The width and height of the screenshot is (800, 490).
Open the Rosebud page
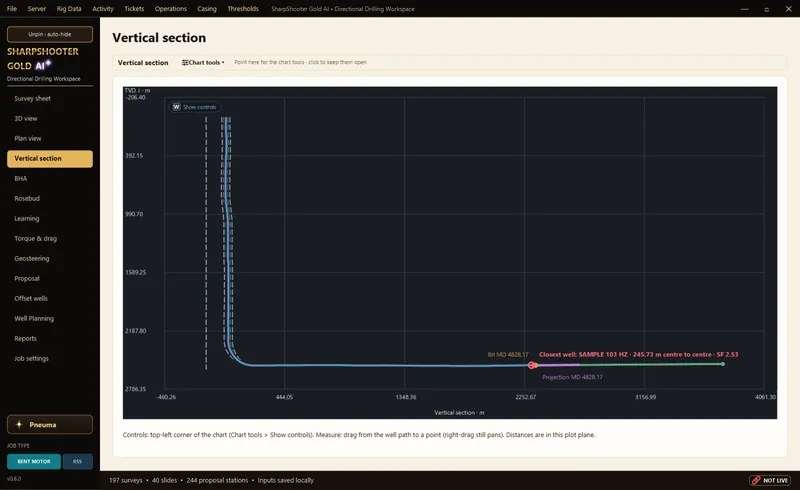50,199
